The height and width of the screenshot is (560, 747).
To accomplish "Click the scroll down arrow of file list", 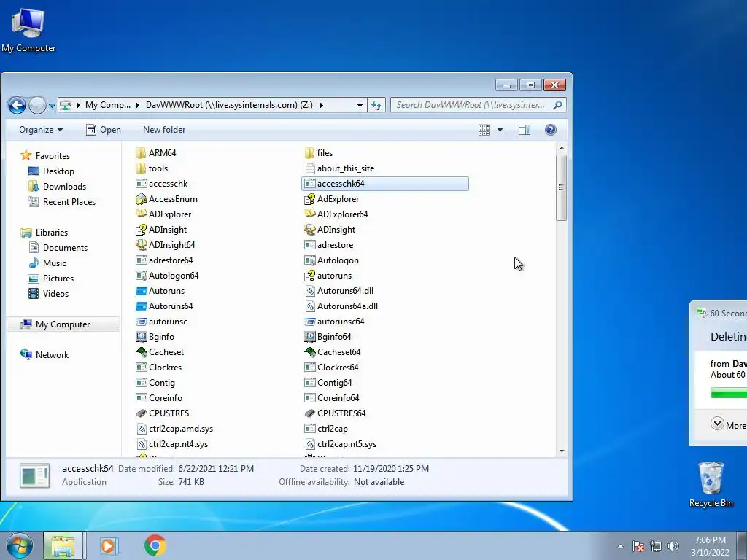I will tap(561, 451).
